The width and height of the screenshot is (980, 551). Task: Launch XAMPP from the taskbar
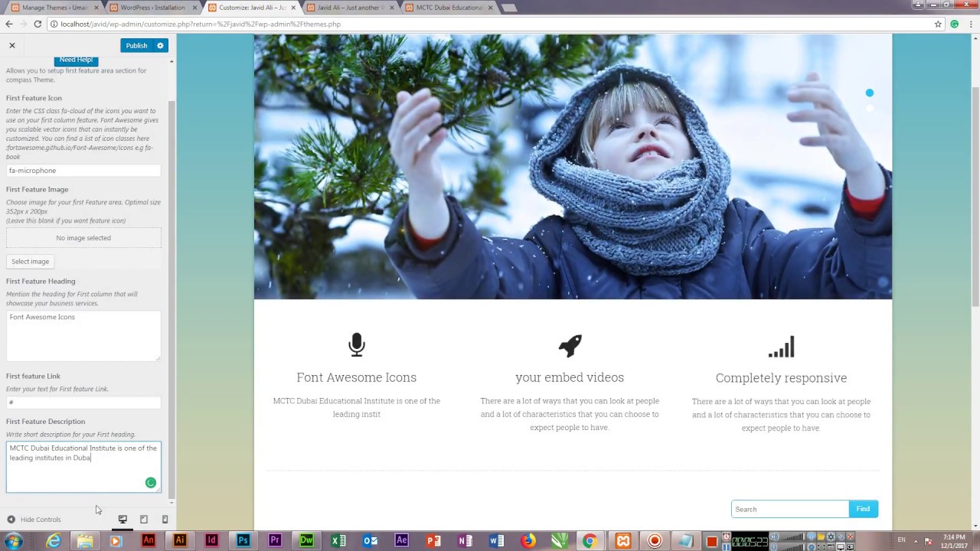tap(623, 541)
